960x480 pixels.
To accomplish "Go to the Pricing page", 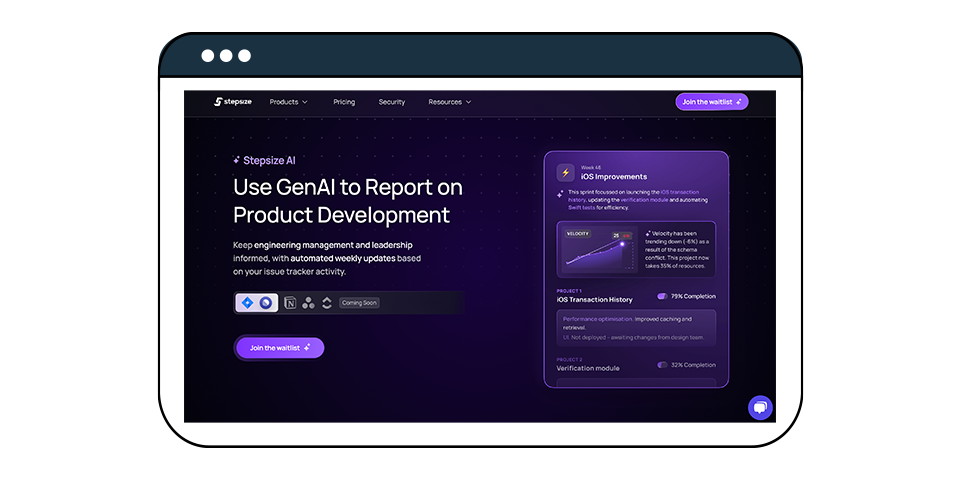I will point(344,102).
